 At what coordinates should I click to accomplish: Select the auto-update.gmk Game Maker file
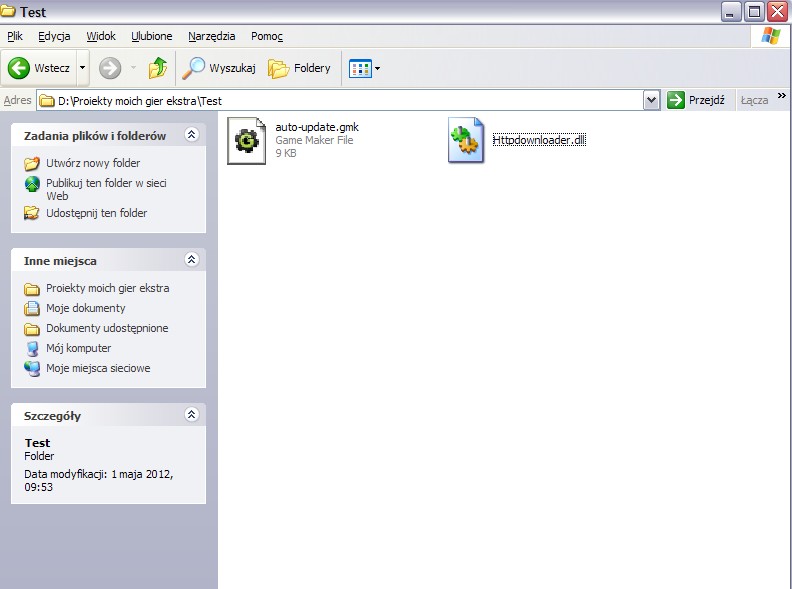click(247, 141)
